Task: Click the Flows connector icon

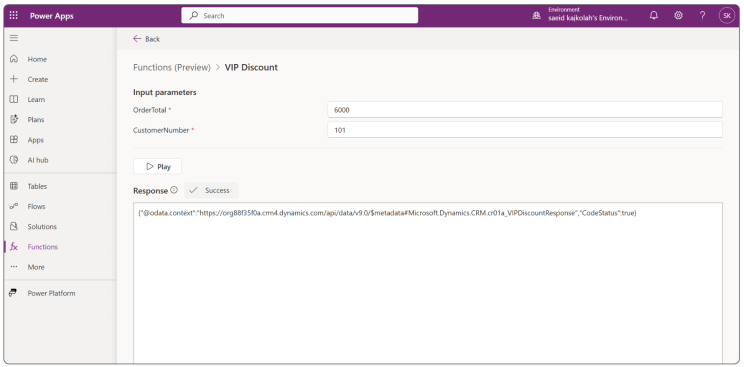Action: 14,206
